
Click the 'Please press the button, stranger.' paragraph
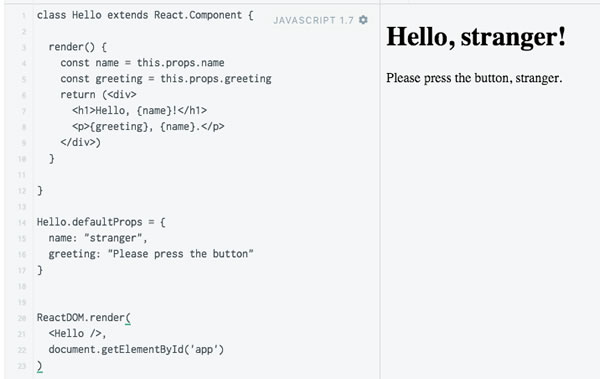coord(474,78)
